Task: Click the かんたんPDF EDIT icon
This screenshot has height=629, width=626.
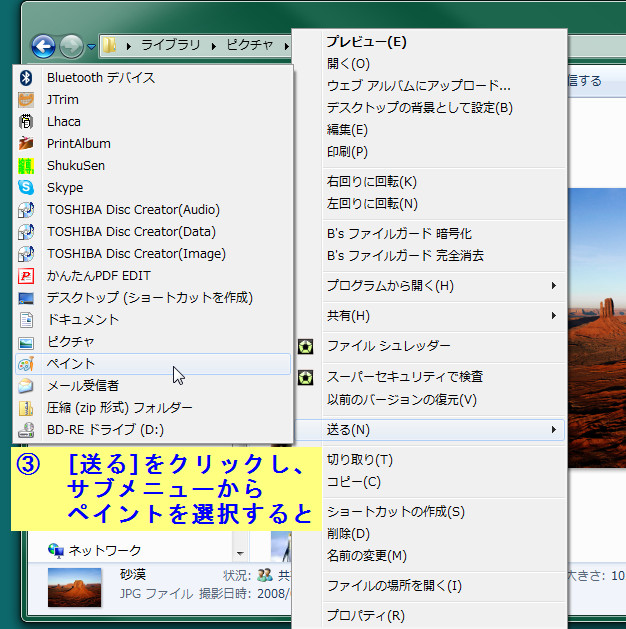Action: (27, 276)
